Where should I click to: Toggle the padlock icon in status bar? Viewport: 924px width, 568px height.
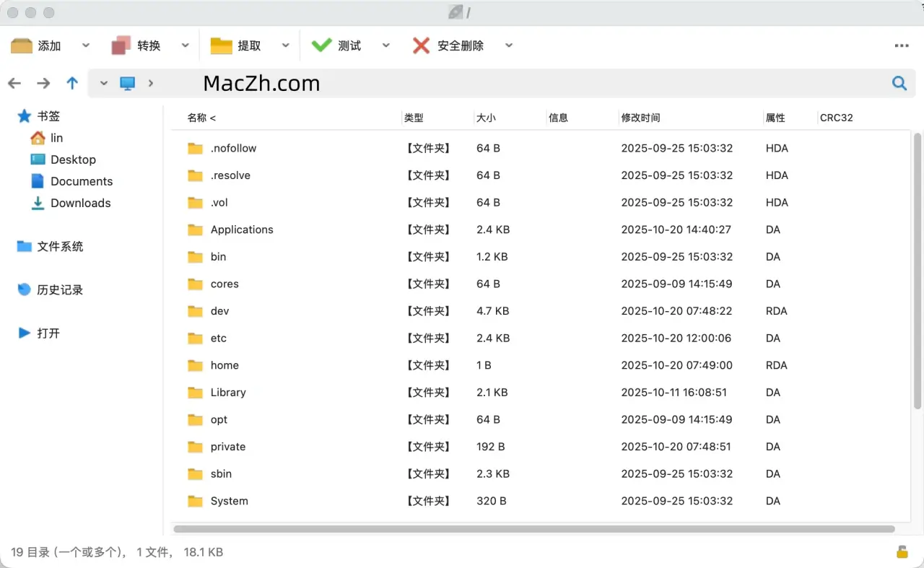tap(902, 552)
